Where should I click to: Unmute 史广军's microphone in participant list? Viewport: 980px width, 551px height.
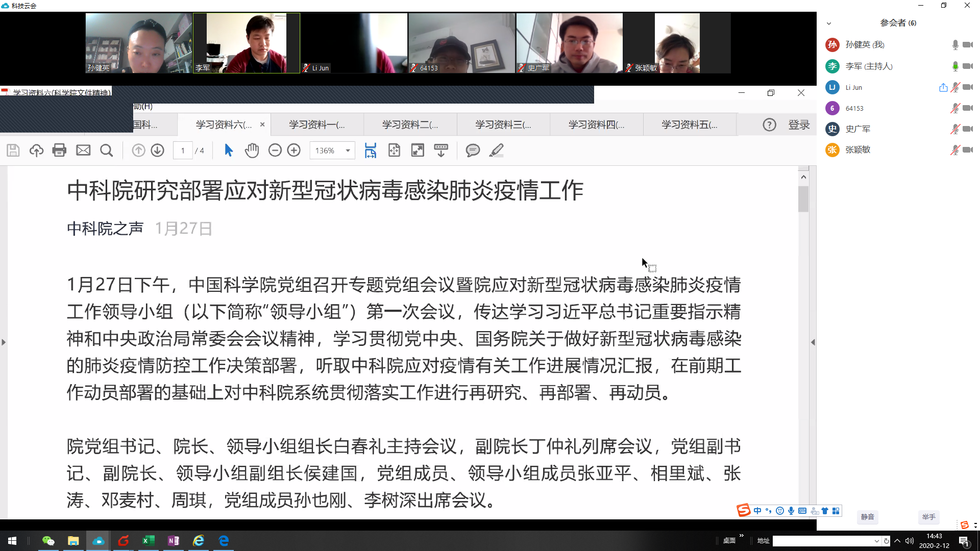tap(955, 129)
